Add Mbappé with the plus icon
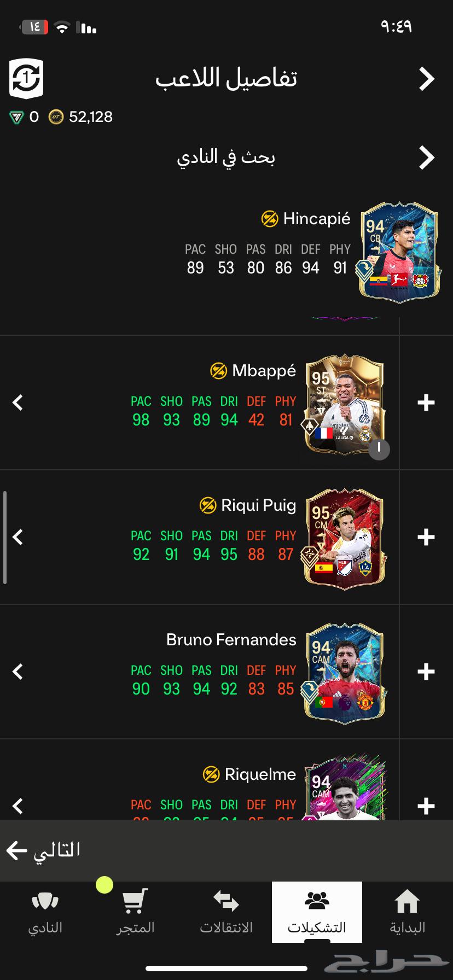Screen dimensions: 453x980 [426, 403]
